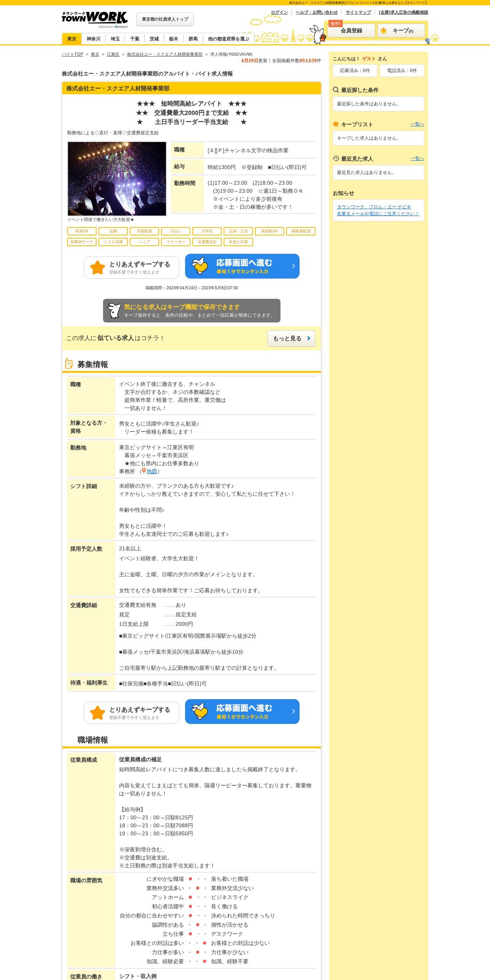Select the 東京 region tab
490x980 pixels.
coord(72,39)
